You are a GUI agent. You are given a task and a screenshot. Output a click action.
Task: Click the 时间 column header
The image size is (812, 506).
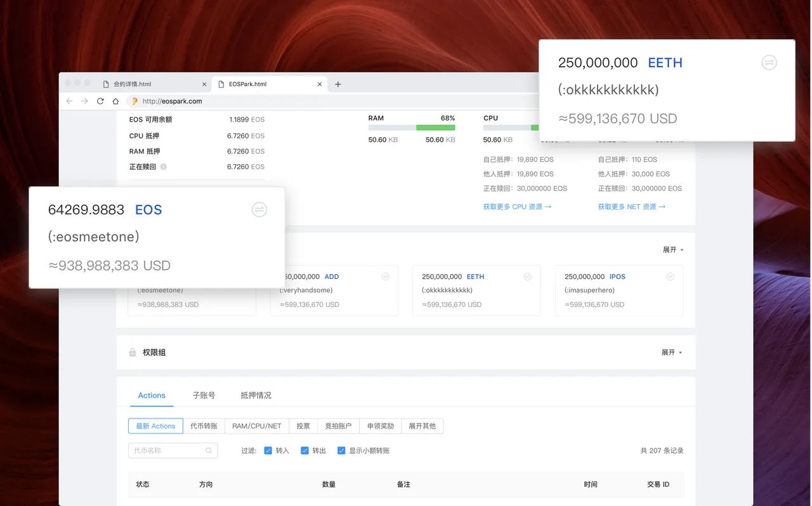(591, 484)
